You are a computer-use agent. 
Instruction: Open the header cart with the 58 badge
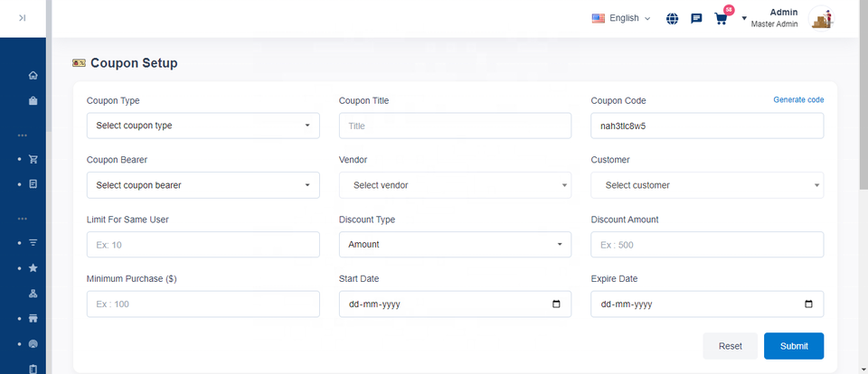[721, 18]
